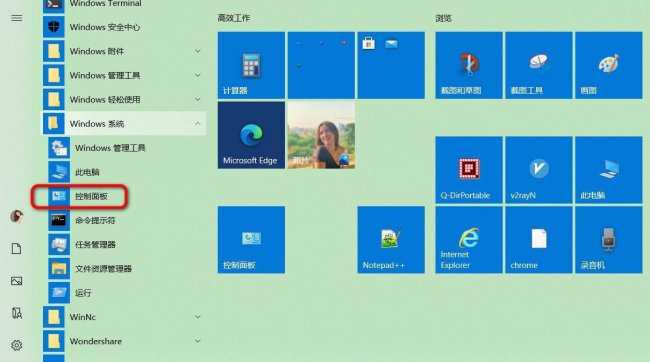Open Voice Recorder tile (录音机)
Image resolution: width=650 pixels, height=362 pixels.
pyautogui.click(x=609, y=240)
